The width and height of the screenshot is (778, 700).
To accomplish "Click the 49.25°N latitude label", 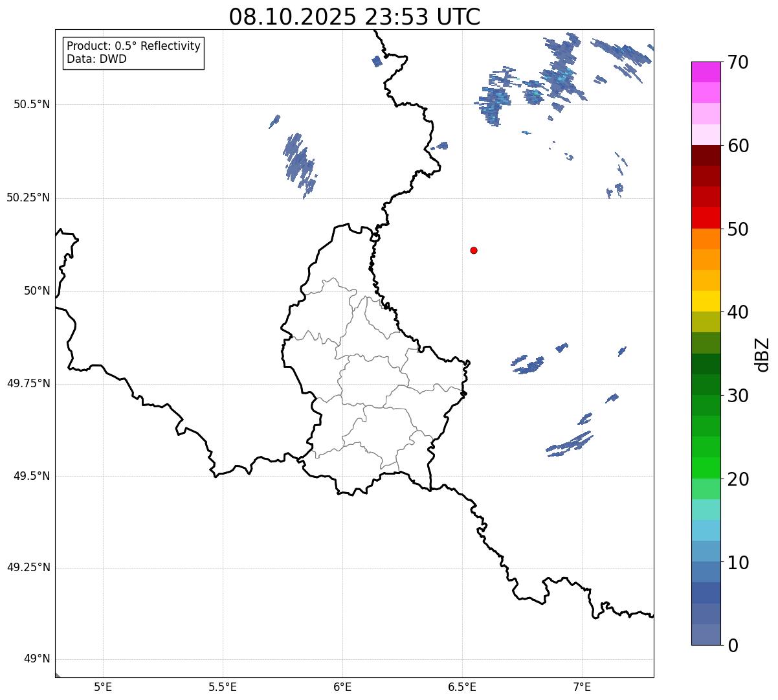I will 28,567.
